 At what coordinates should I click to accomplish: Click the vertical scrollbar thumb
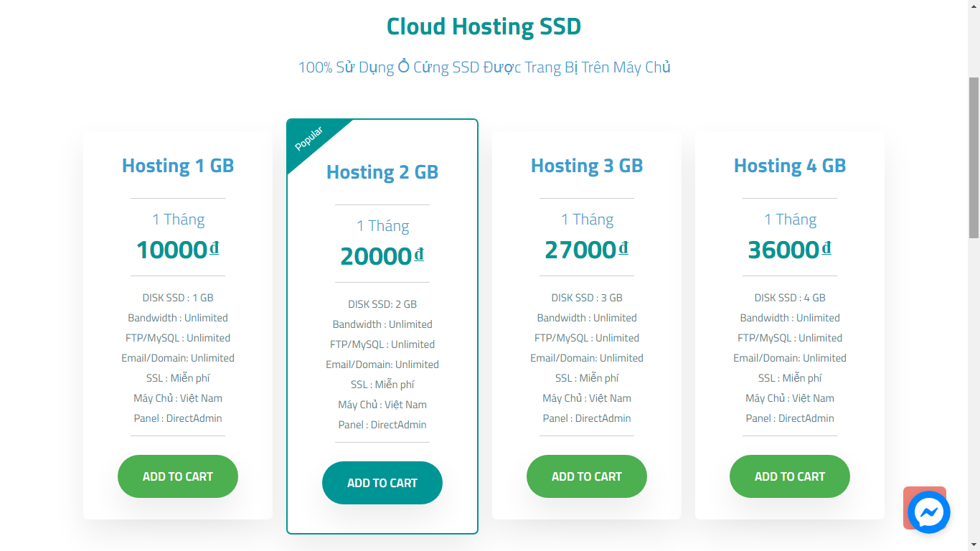point(974,158)
